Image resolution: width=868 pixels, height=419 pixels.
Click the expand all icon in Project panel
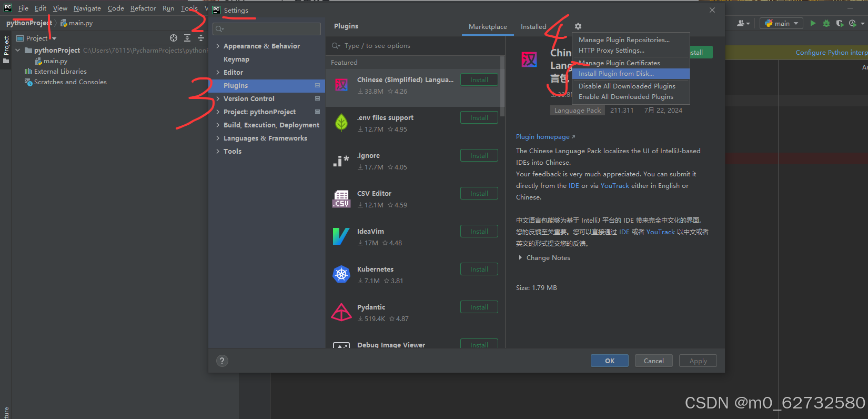[187, 38]
